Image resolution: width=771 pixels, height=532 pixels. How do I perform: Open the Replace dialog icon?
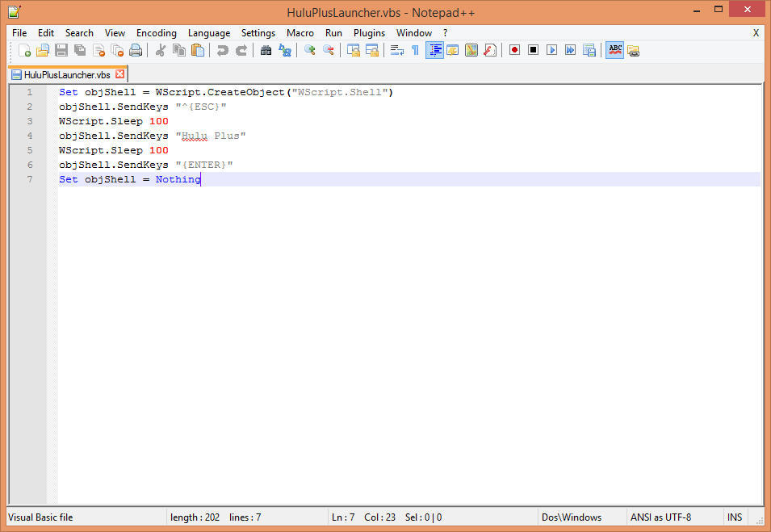(285, 50)
